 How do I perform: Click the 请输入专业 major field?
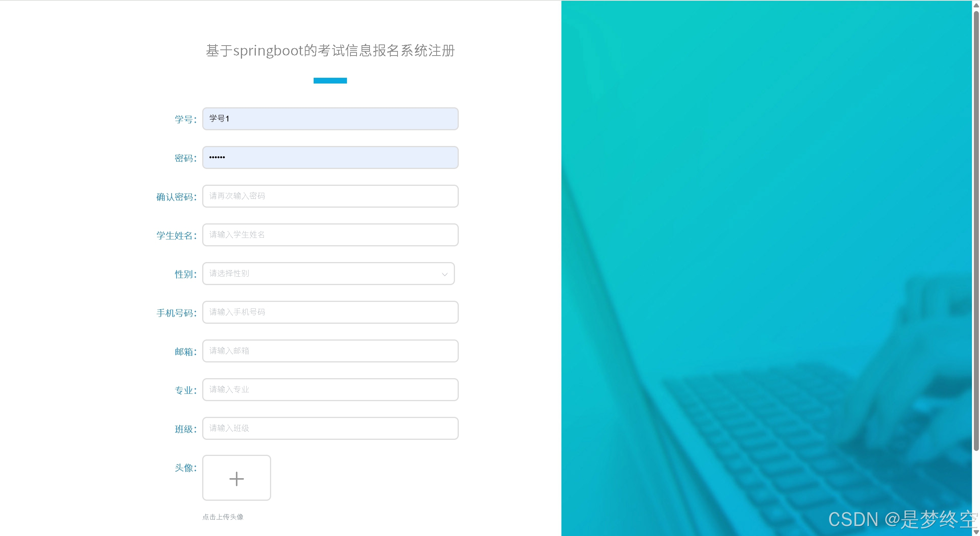pos(330,390)
